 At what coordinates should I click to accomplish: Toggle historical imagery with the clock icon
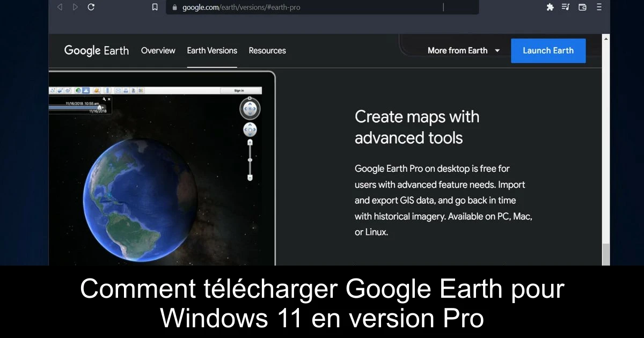78,90
